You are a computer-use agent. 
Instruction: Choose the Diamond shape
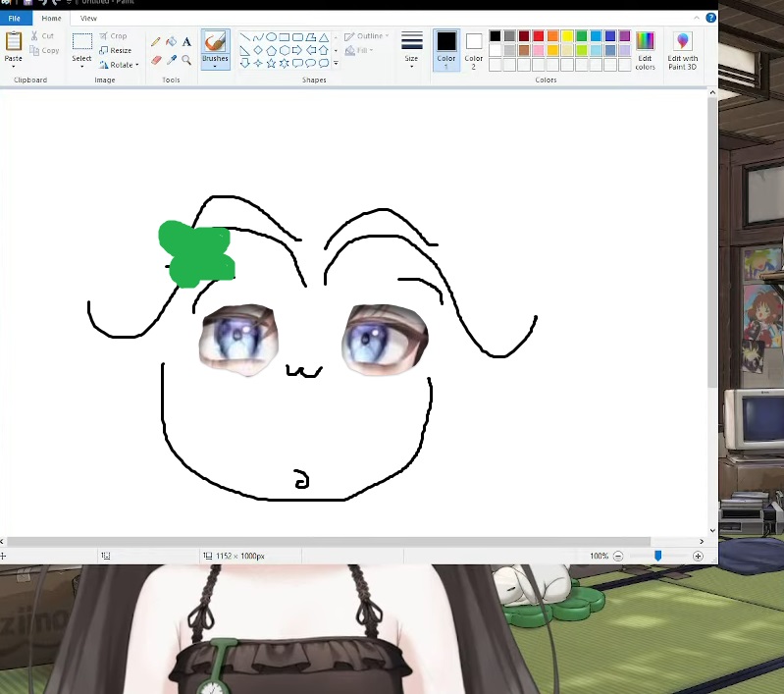coord(258,50)
